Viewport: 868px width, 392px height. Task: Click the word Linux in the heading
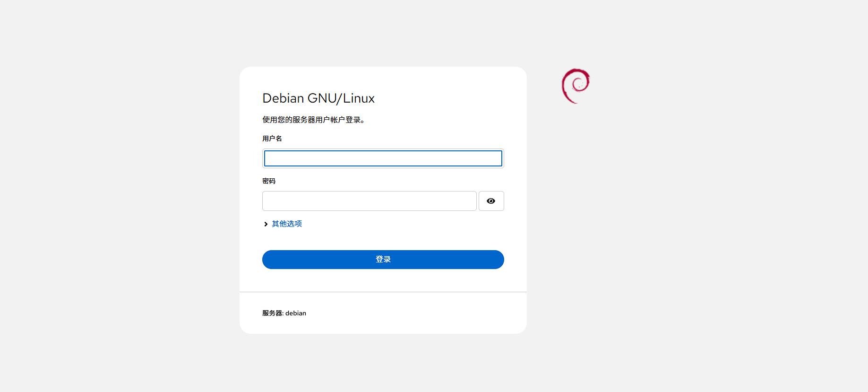[x=359, y=98]
